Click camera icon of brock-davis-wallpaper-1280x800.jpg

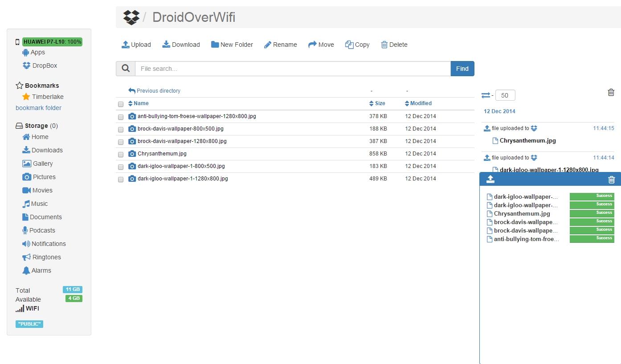(x=132, y=141)
